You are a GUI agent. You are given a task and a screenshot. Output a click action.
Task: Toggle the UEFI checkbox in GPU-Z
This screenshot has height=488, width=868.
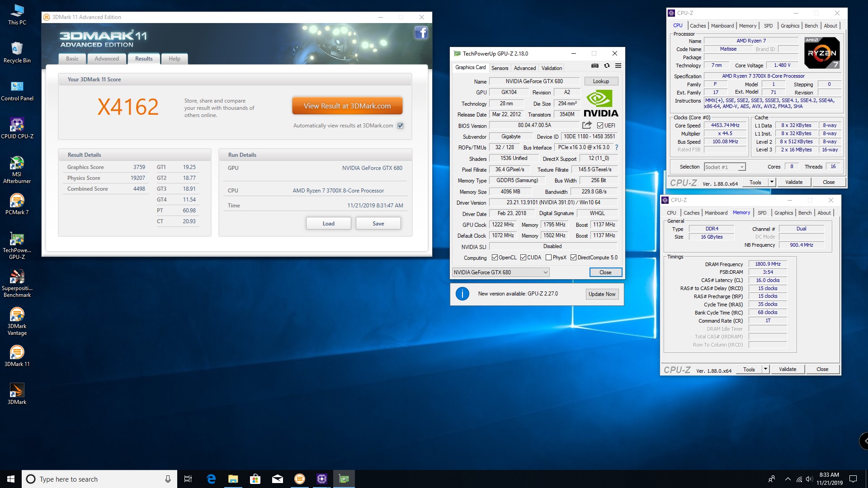pos(600,125)
